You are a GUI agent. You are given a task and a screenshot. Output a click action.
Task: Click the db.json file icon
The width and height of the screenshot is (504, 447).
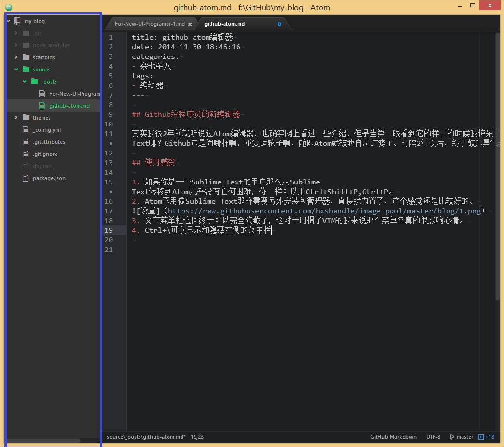(26, 166)
